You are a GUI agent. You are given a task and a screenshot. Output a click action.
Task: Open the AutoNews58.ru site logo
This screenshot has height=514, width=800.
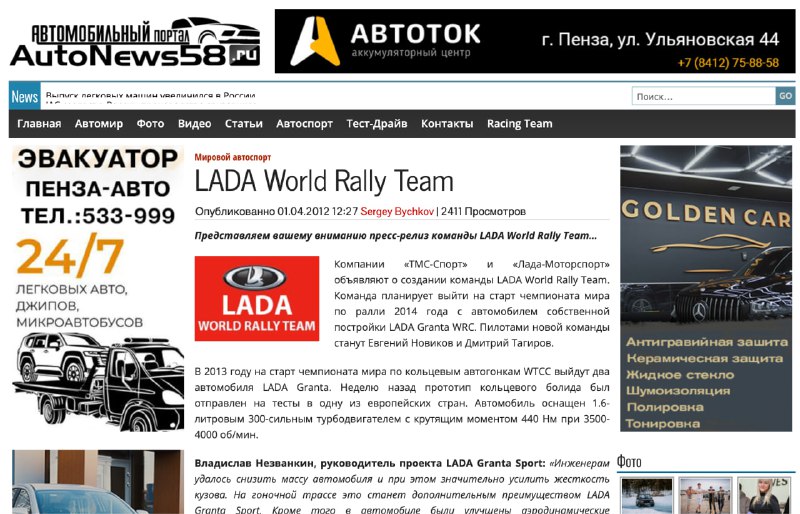click(135, 42)
